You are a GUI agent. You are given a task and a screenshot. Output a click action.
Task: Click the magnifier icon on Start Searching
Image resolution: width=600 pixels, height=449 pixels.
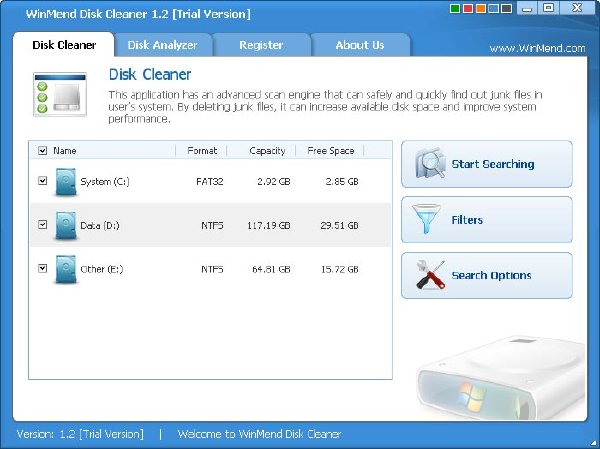click(x=430, y=163)
